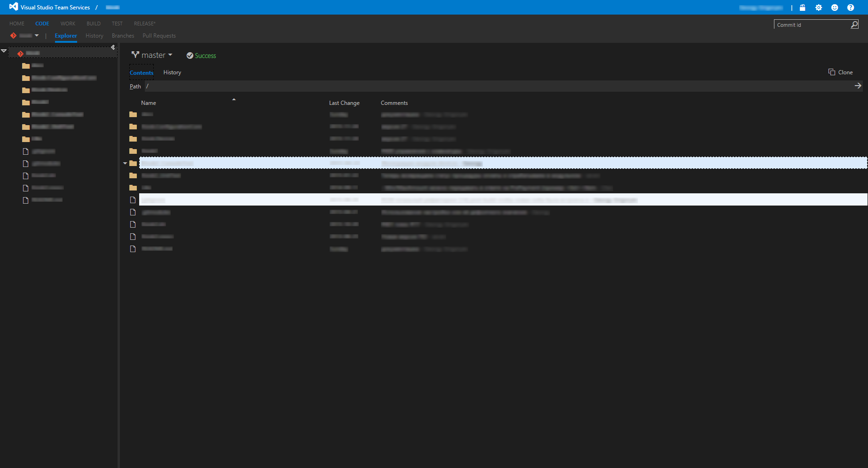Select the Explorer sub-tab
Image resolution: width=868 pixels, height=468 pixels.
coord(66,36)
